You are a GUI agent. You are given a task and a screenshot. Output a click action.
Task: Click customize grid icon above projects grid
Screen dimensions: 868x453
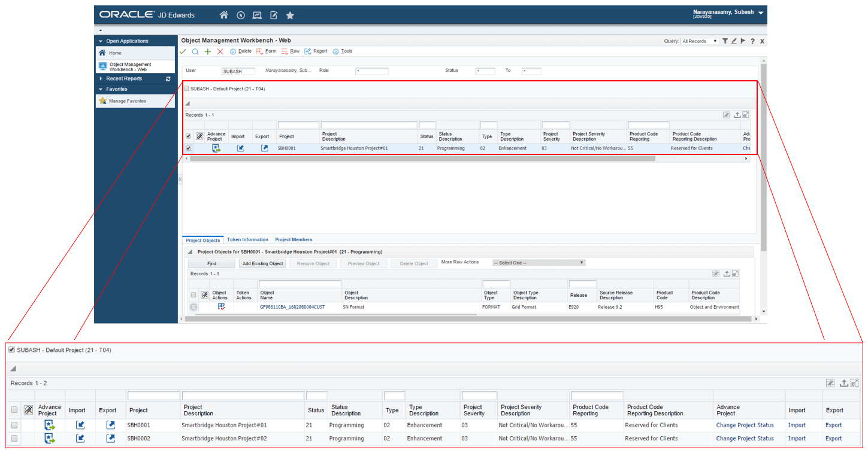point(727,114)
